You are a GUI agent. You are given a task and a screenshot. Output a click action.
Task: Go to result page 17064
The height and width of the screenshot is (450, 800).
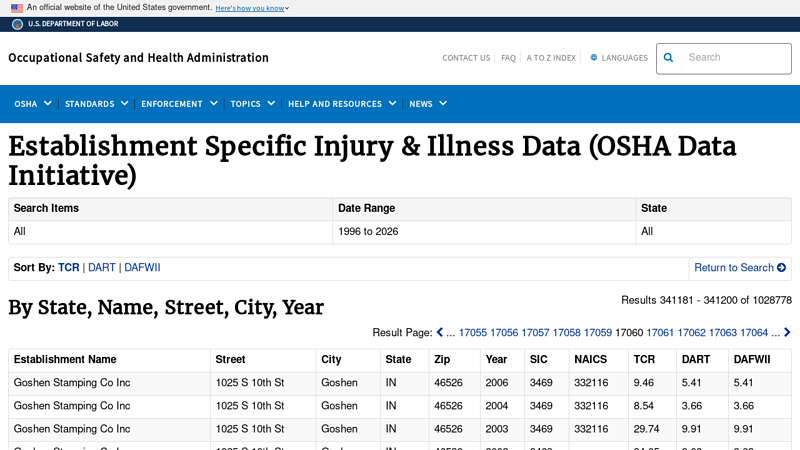pos(754,333)
